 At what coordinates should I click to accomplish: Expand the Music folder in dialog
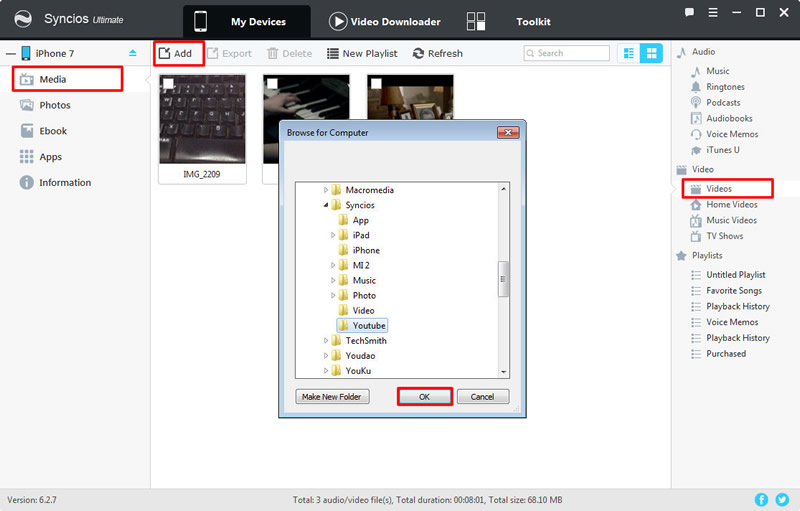pyautogui.click(x=333, y=280)
